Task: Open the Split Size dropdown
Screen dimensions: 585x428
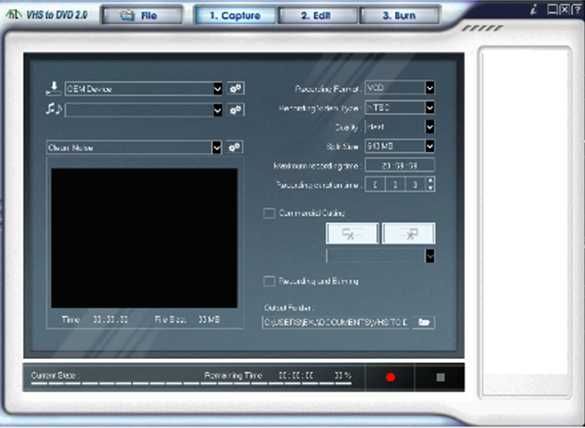Action: (x=430, y=146)
